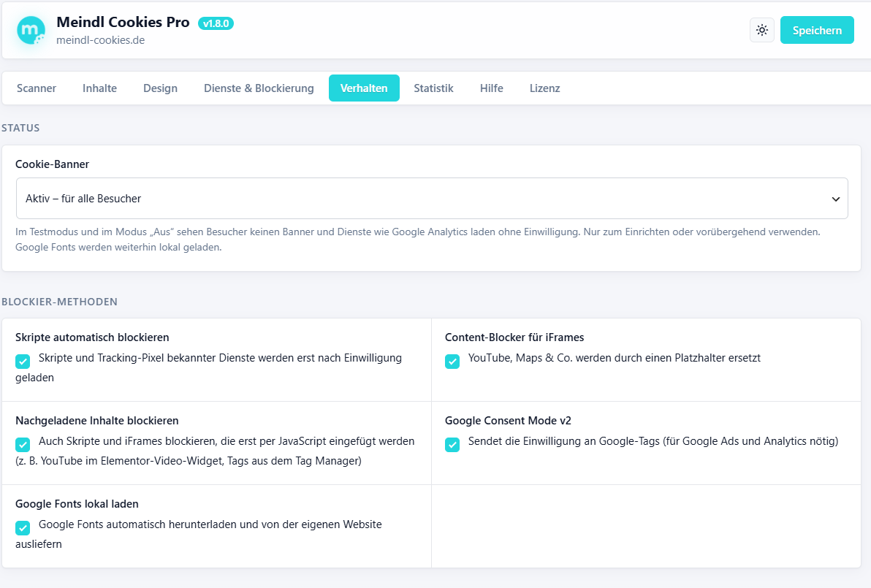871x588 pixels.
Task: Click the 'Content-Blocker für iFrames' heading
Action: click(514, 337)
